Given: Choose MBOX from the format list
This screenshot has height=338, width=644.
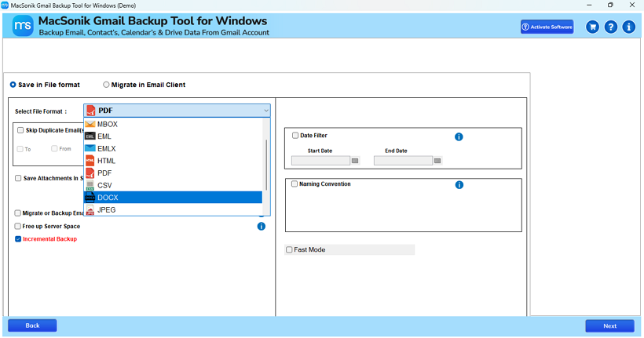Looking at the screenshot, I should click(173, 124).
